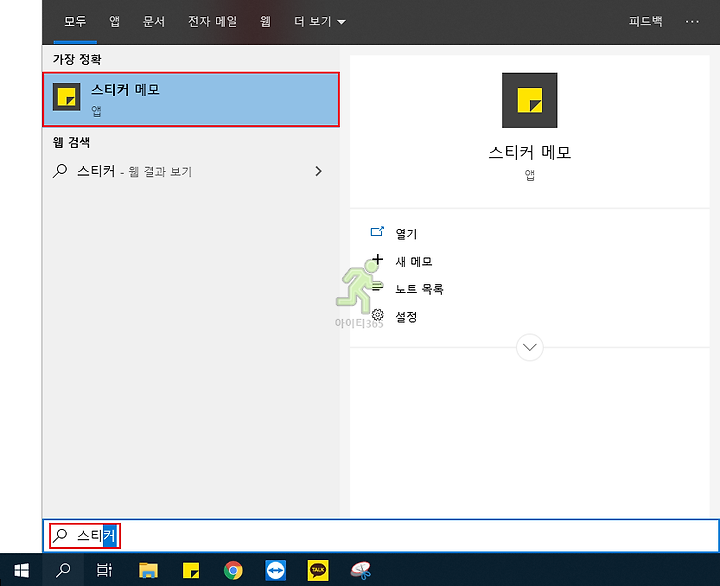Image resolution: width=720 pixels, height=586 pixels.
Task: Click the open-window icon beside 열기
Action: coord(377,231)
